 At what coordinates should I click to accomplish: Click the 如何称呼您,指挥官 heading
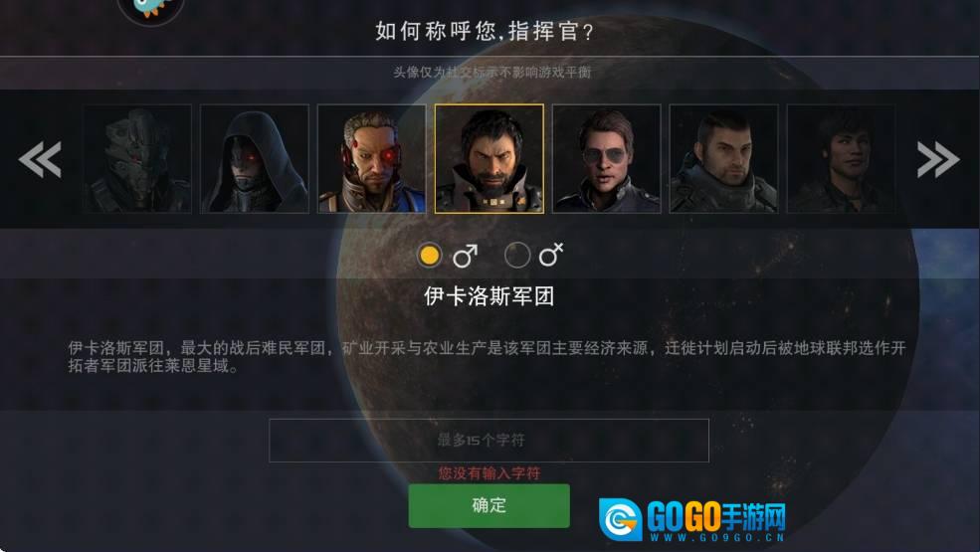tap(485, 31)
